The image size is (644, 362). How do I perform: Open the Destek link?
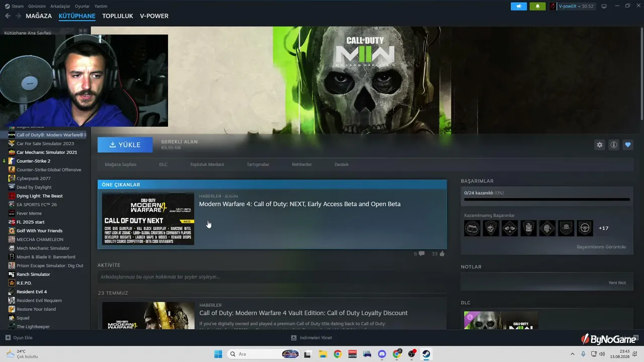coord(342,164)
